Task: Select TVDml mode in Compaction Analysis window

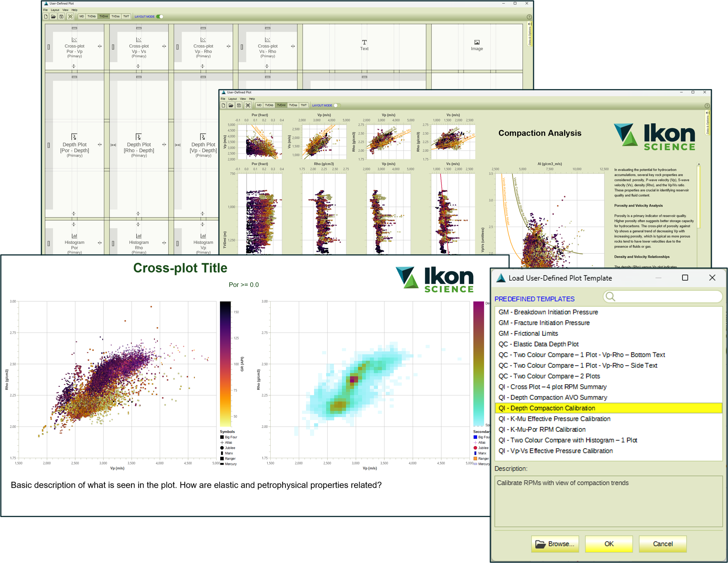Action: pyautogui.click(x=281, y=105)
